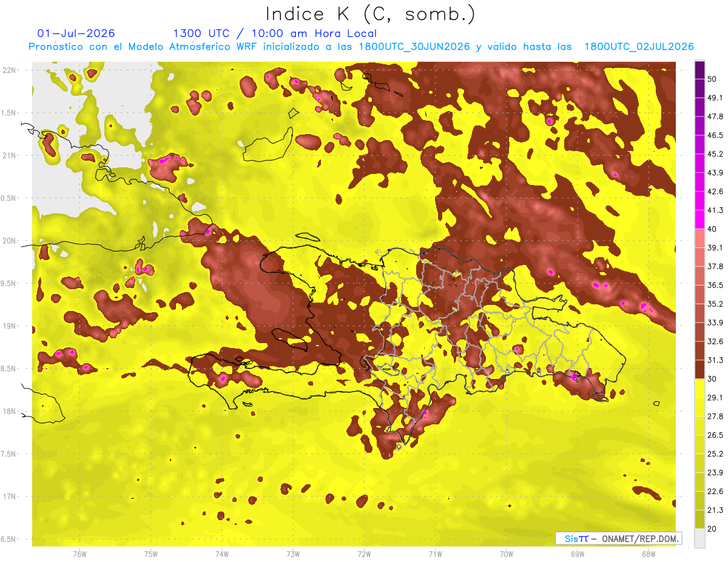This screenshot has height=562, width=728.
Task: Click the "21N" latitude label
Action: click(10, 155)
